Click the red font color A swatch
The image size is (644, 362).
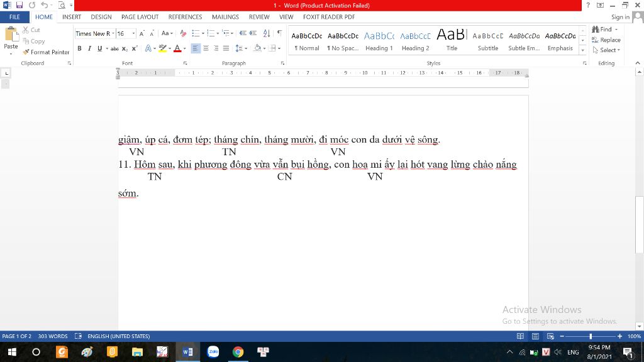click(x=177, y=48)
